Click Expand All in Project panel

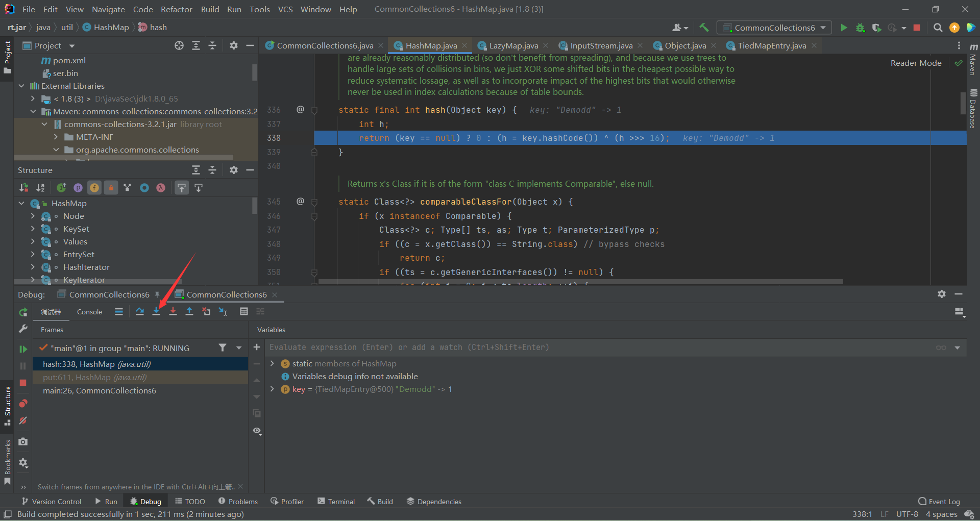[196, 45]
